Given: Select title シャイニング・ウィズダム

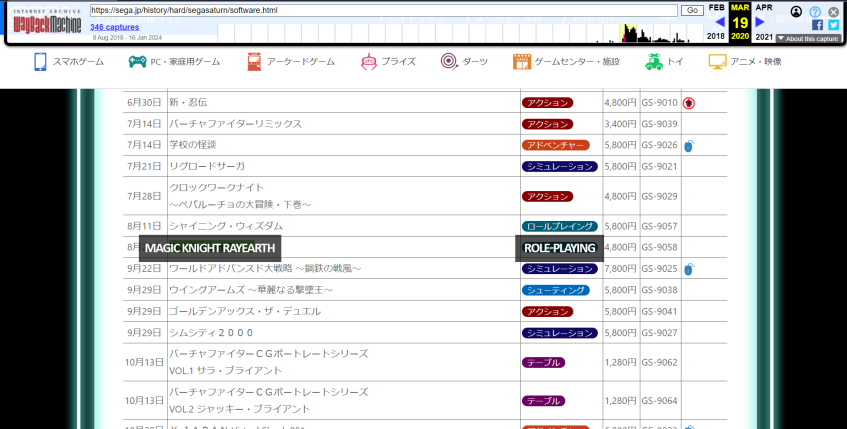Looking at the screenshot, I should coord(226,226).
